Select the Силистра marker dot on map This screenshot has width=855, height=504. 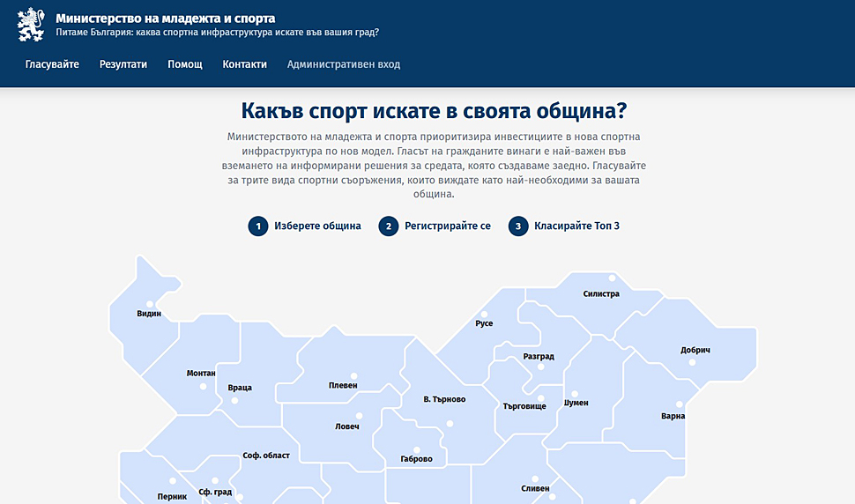612,278
